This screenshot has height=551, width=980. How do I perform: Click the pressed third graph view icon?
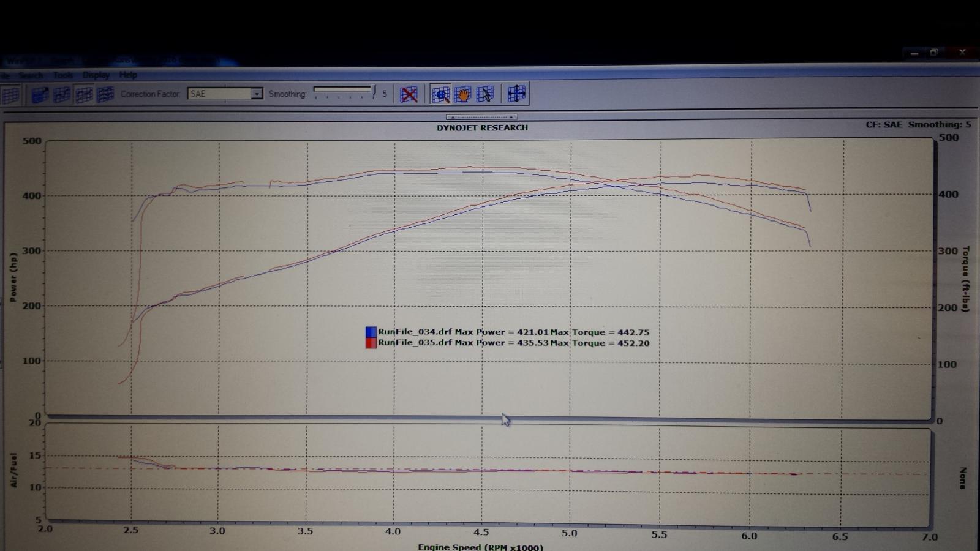[x=84, y=95]
